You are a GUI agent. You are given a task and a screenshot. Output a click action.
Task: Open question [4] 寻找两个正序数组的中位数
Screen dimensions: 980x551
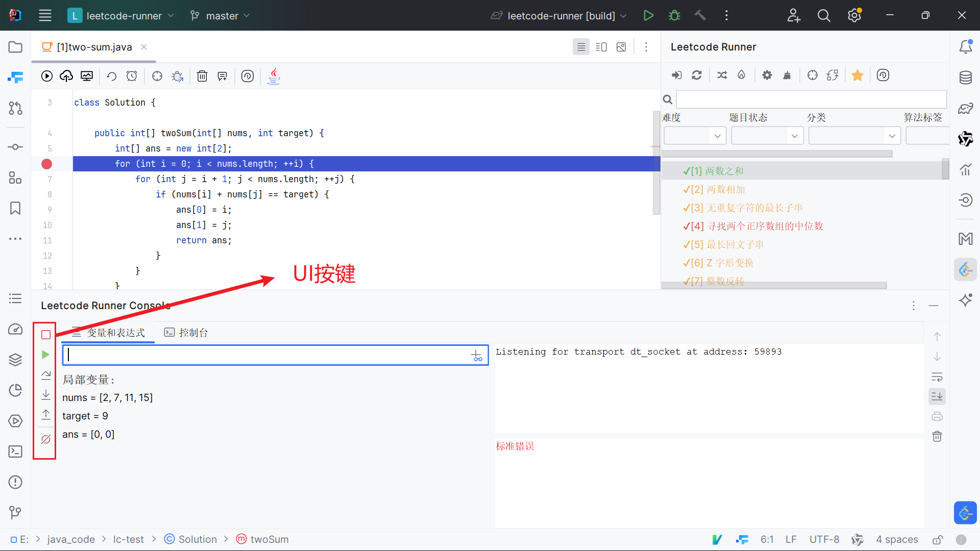[753, 226]
